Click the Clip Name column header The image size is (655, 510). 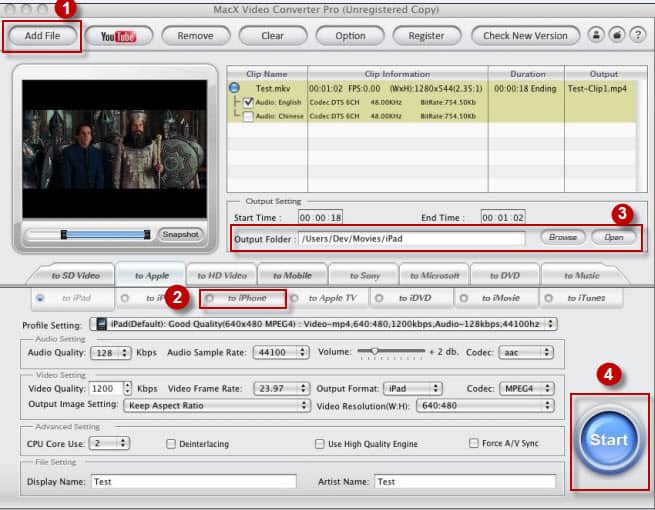pyautogui.click(x=267, y=74)
